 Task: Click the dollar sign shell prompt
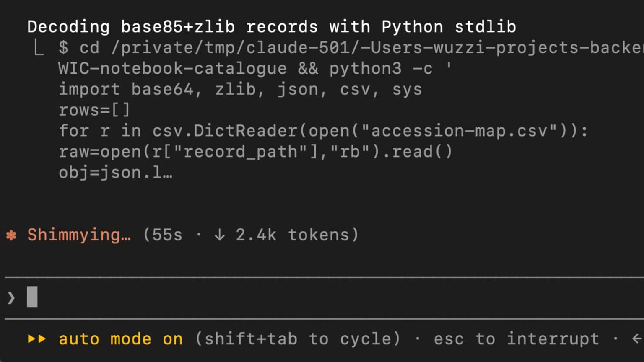tap(63, 48)
